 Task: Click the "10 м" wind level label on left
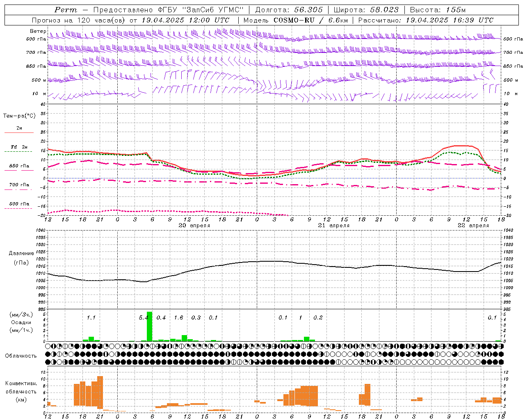(x=39, y=94)
